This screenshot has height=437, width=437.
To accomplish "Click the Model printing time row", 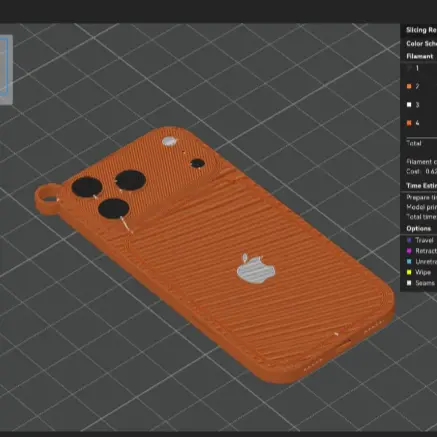I will 421,207.
